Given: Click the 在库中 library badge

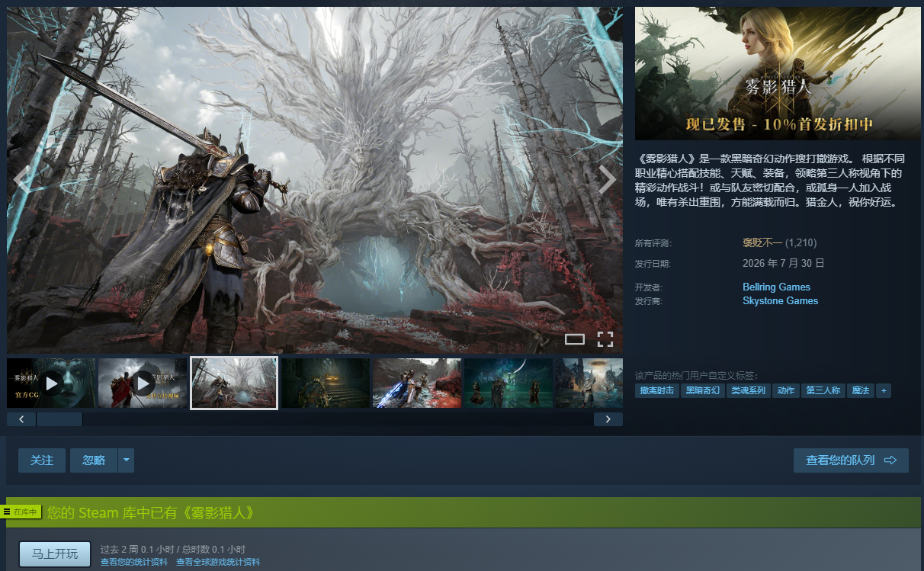Looking at the screenshot, I should pyautogui.click(x=21, y=512).
